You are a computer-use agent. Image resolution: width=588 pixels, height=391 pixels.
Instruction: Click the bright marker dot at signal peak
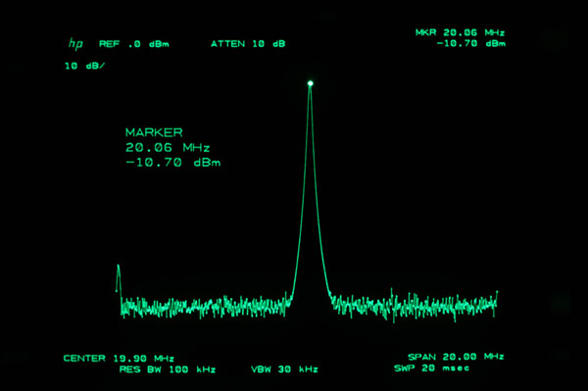click(310, 83)
